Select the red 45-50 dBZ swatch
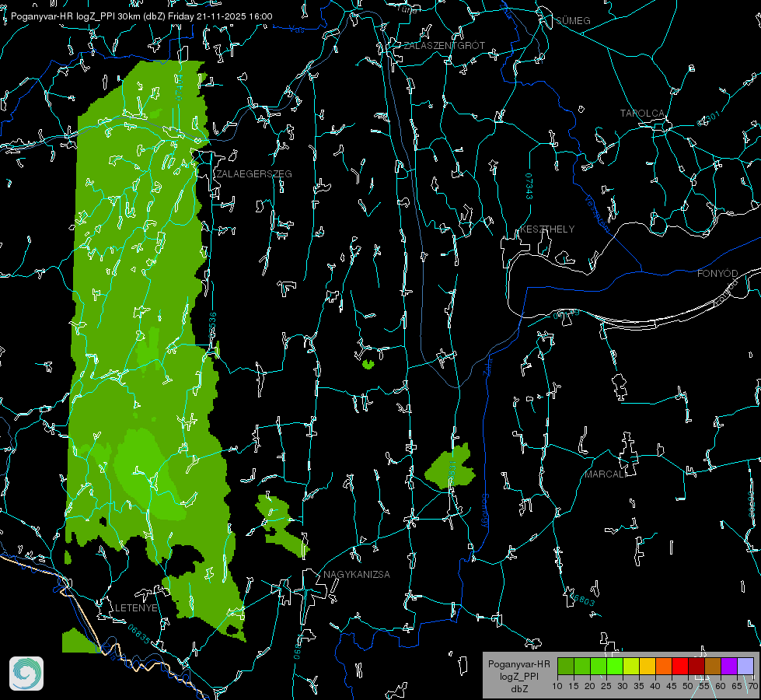The height and width of the screenshot is (700, 761). point(680,666)
